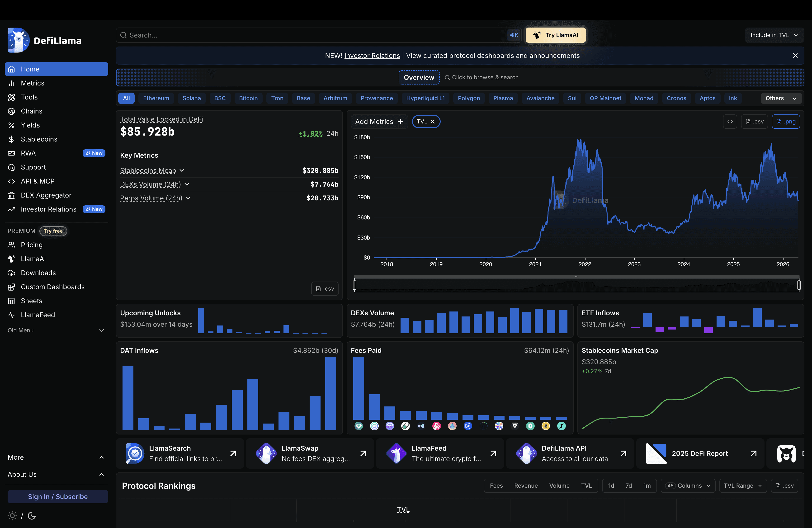Open Custom Dashboards

pos(56,287)
